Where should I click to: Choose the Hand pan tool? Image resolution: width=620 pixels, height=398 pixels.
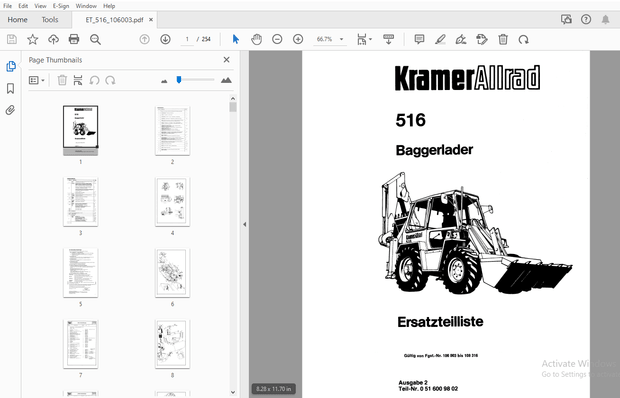257,39
